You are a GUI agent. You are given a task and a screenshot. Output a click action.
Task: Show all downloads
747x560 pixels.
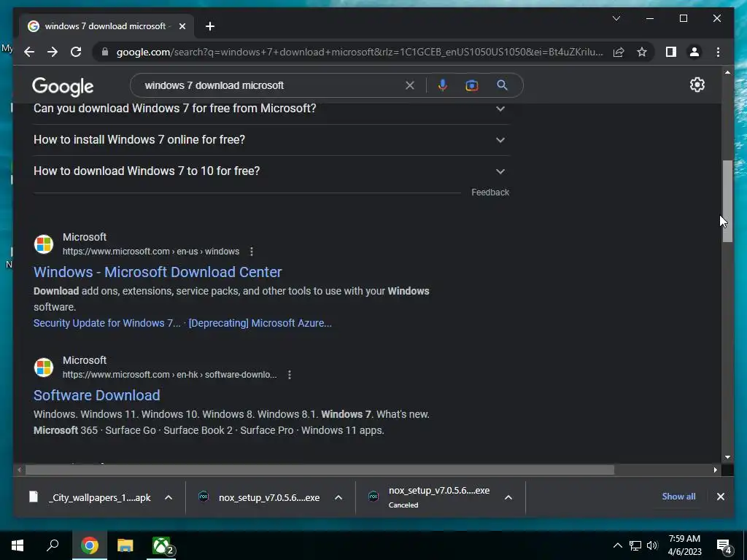tap(678, 496)
